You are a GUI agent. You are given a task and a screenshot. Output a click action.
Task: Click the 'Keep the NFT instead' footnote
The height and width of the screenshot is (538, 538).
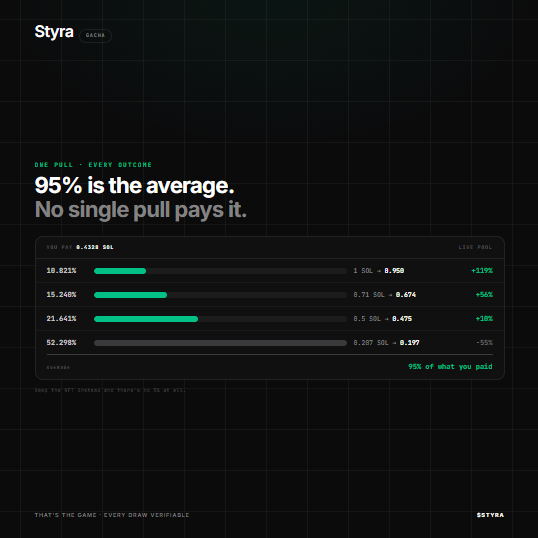(110, 390)
